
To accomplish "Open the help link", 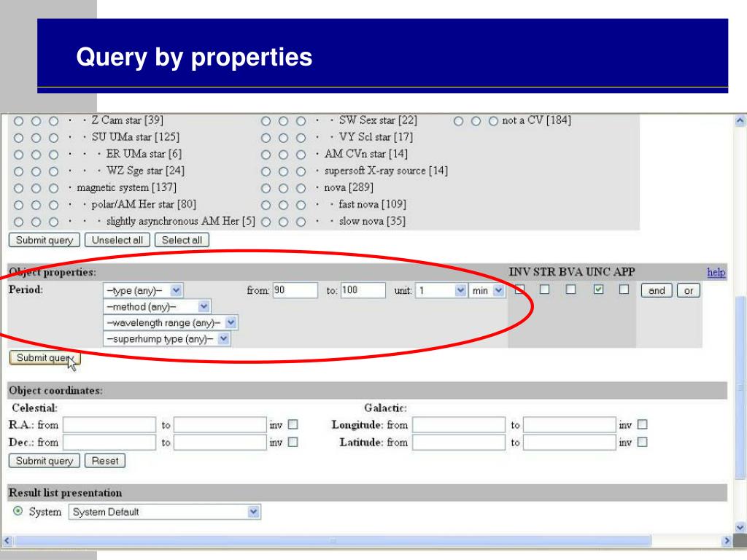I will tap(716, 273).
